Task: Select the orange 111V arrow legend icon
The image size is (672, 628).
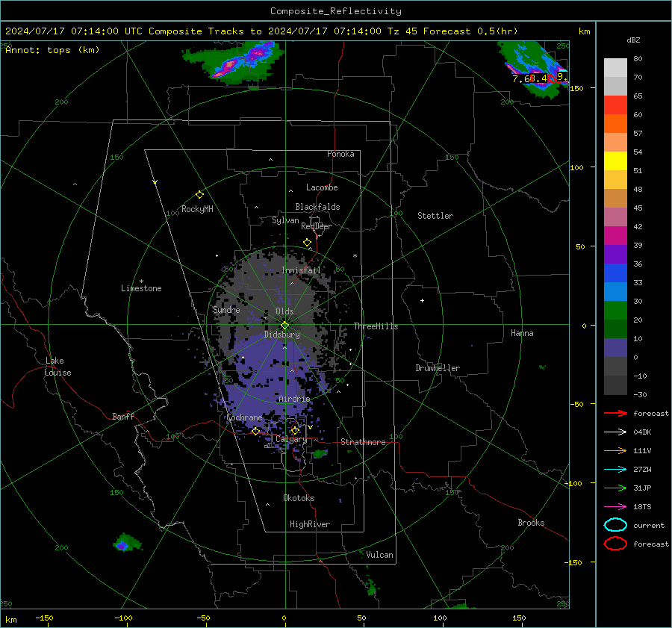Action: [x=615, y=450]
